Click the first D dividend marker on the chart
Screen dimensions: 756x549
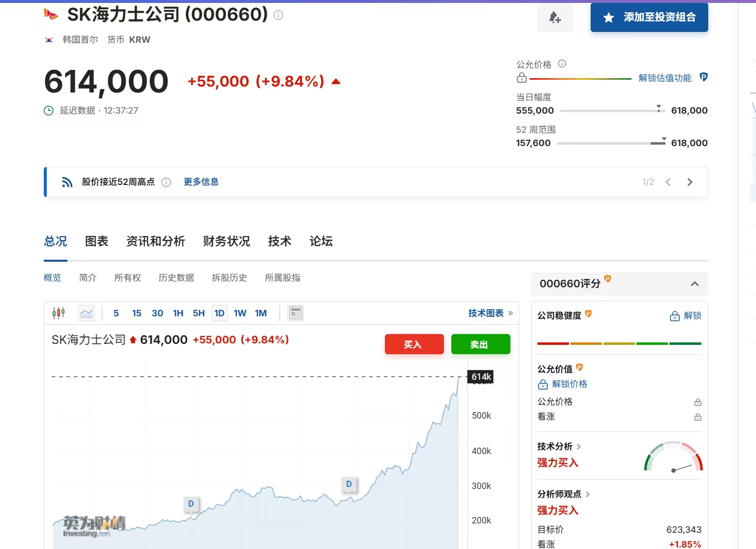coord(191,504)
